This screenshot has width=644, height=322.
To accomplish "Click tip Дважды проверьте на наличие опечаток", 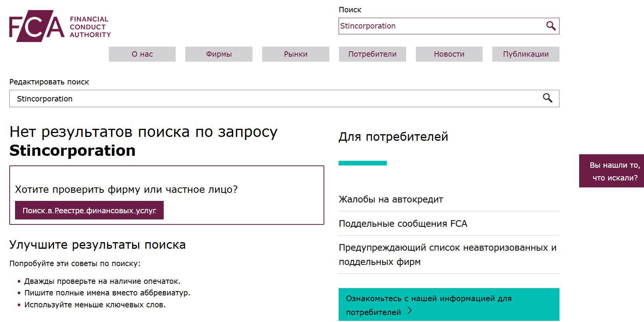I will [x=102, y=281].
